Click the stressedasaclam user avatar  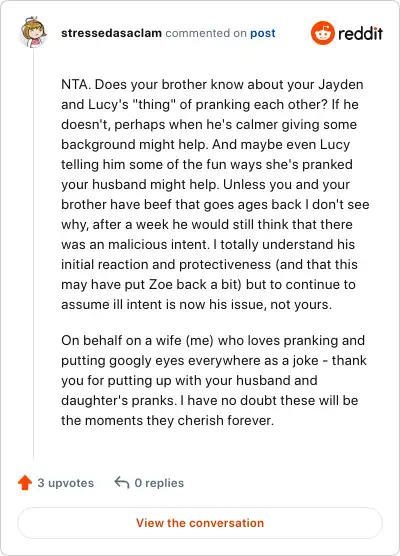click(x=33, y=32)
